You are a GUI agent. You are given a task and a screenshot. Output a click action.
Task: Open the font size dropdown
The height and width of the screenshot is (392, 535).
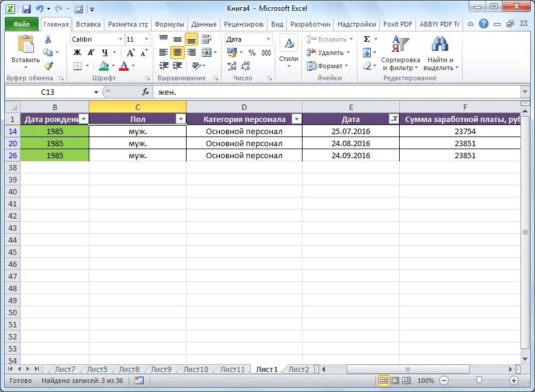pyautogui.click(x=146, y=39)
